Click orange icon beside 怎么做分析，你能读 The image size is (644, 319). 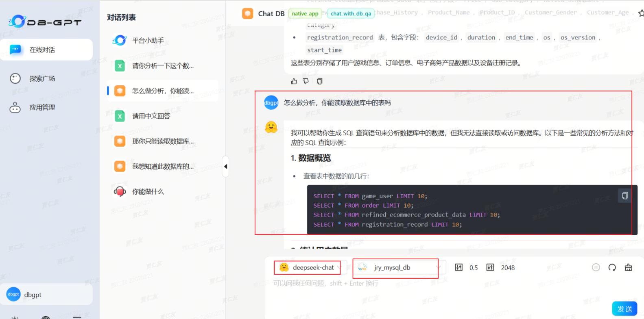pos(120,91)
